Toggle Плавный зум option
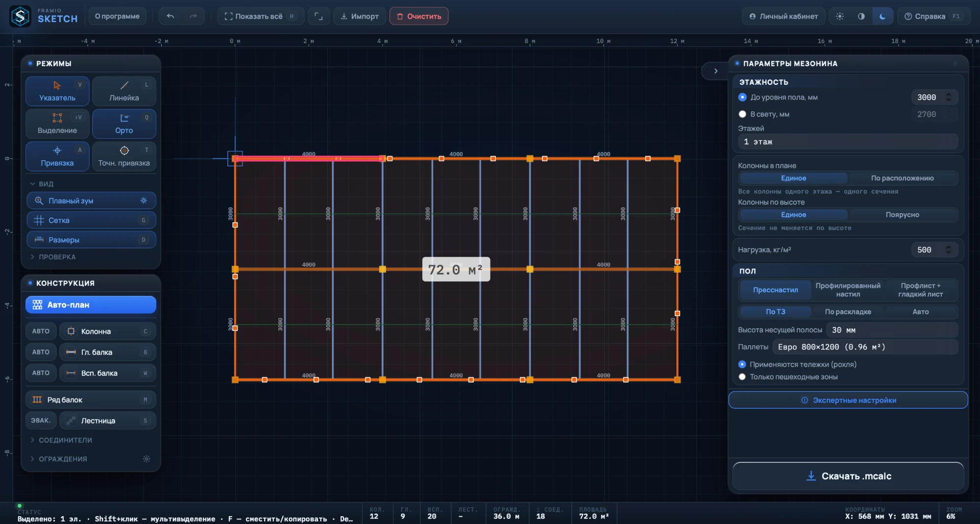 click(91, 200)
